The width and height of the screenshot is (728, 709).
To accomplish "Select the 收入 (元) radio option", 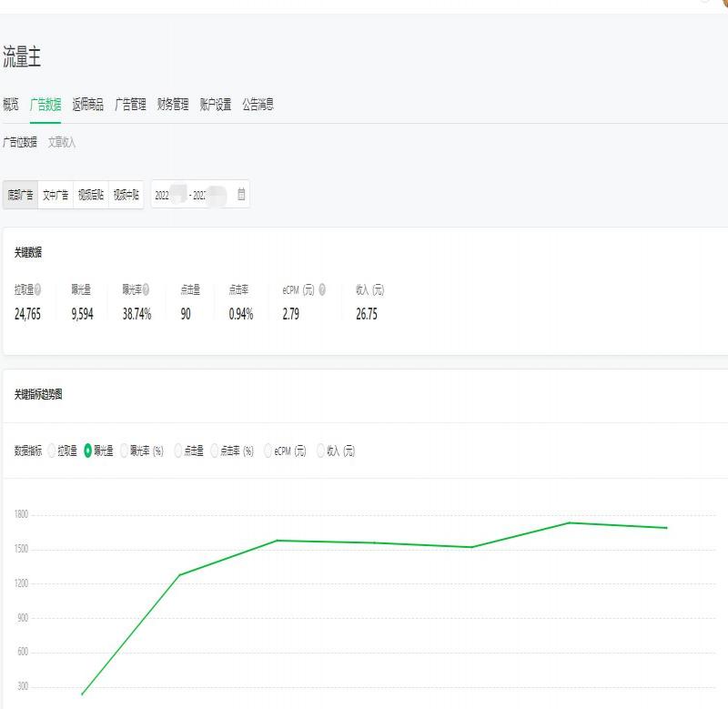I will [x=320, y=451].
